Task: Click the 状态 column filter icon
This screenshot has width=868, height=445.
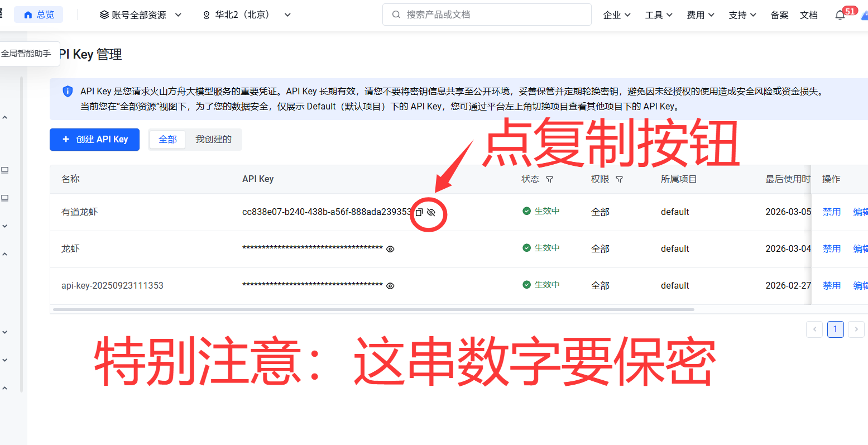Action: tap(549, 179)
